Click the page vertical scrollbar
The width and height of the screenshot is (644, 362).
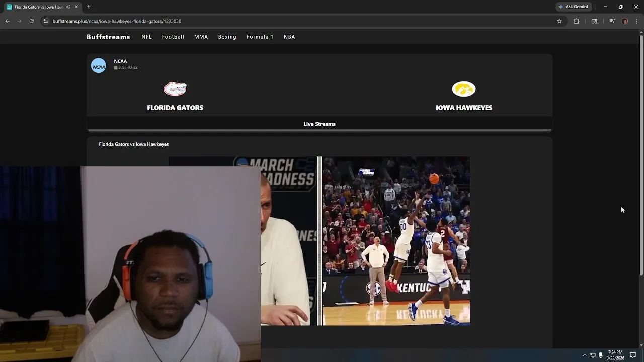pos(641,156)
